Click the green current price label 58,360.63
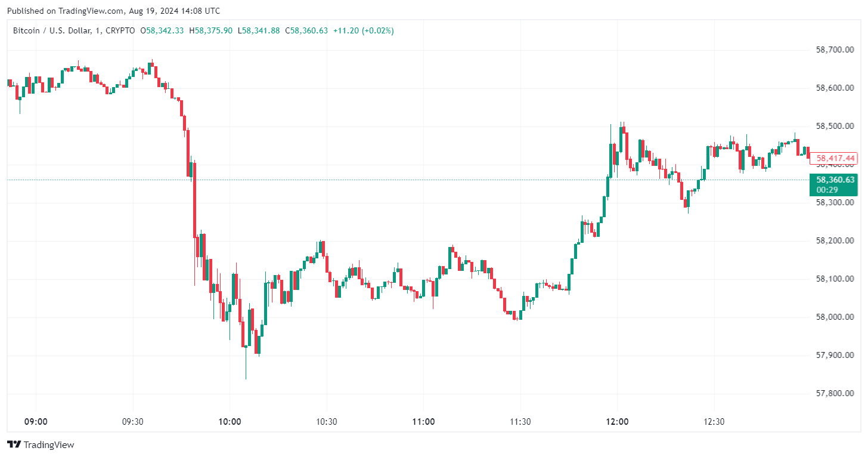Viewport: 868px width, 457px height. point(833,184)
